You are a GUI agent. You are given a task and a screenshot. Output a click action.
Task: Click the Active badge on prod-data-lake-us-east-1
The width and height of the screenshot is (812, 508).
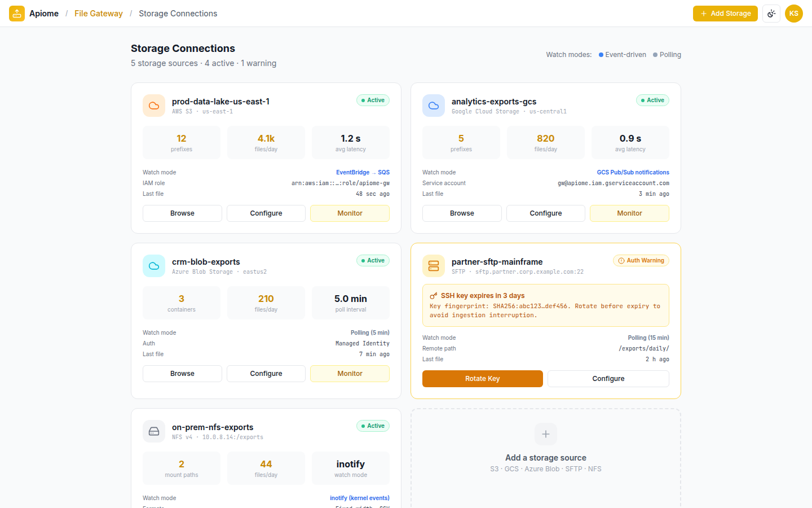[373, 100]
